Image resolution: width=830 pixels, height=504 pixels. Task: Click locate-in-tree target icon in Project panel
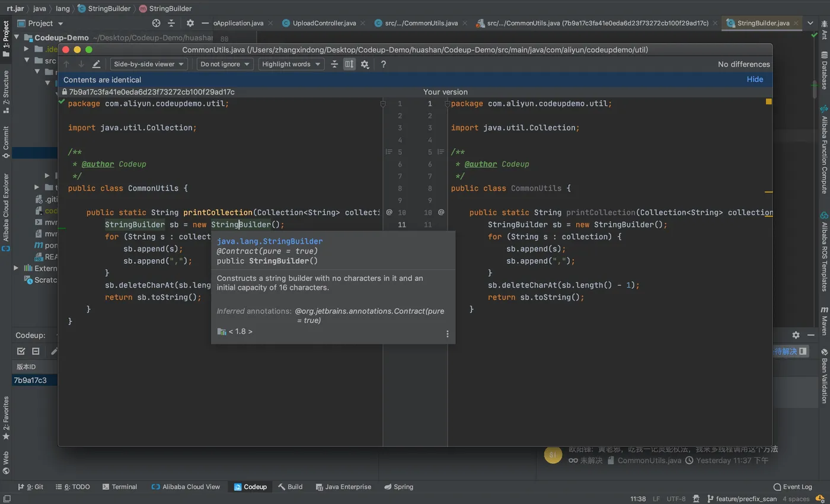point(157,23)
